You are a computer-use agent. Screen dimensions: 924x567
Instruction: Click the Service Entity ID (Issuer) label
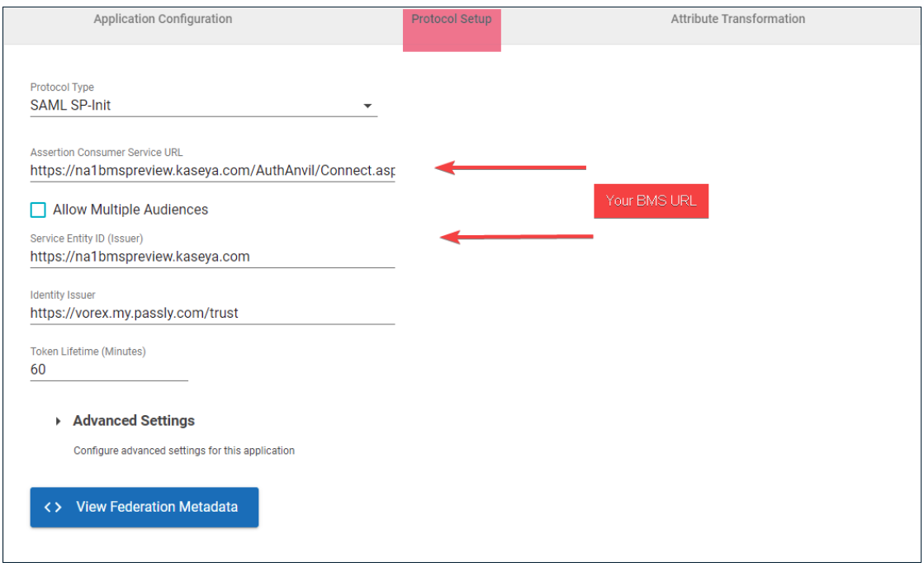point(87,239)
